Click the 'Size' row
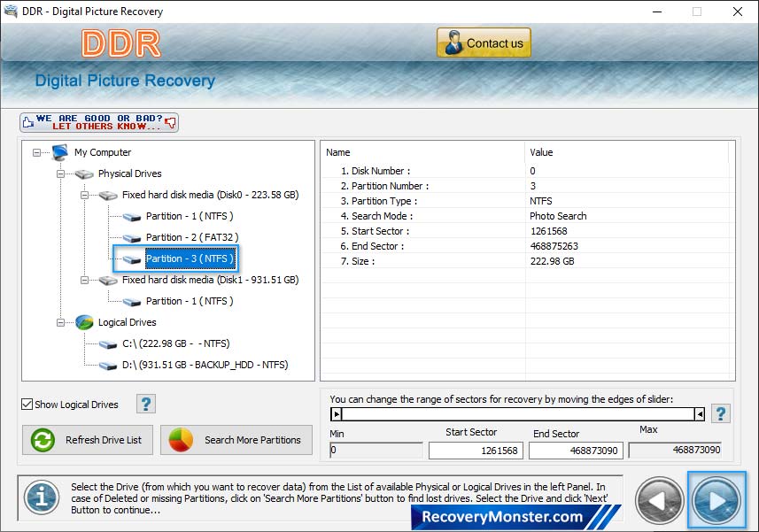759x532 pixels. 525,260
